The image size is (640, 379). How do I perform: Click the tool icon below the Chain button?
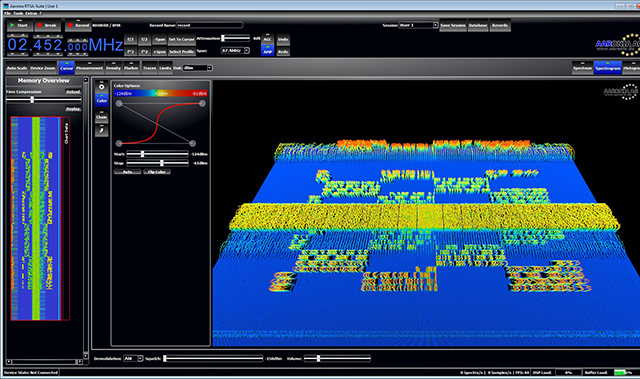[x=102, y=130]
